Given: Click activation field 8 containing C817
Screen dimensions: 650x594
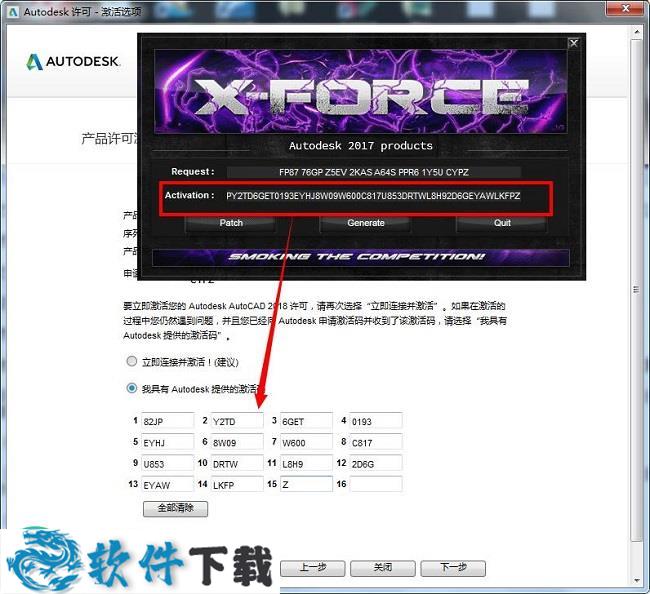Looking at the screenshot, I should point(376,442).
